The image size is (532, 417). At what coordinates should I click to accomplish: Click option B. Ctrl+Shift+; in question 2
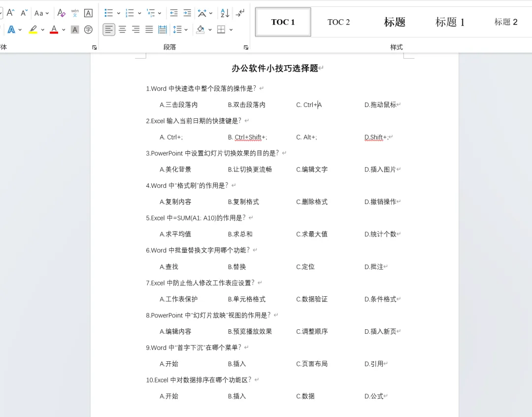247,137
